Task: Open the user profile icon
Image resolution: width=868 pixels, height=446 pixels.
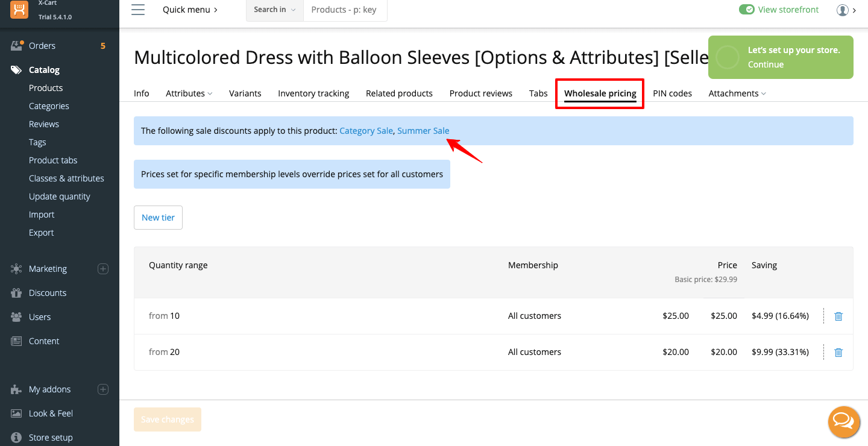Action: coord(843,10)
